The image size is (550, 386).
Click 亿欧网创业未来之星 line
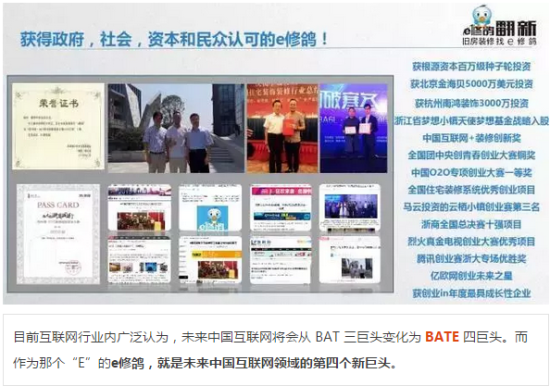coord(471,276)
